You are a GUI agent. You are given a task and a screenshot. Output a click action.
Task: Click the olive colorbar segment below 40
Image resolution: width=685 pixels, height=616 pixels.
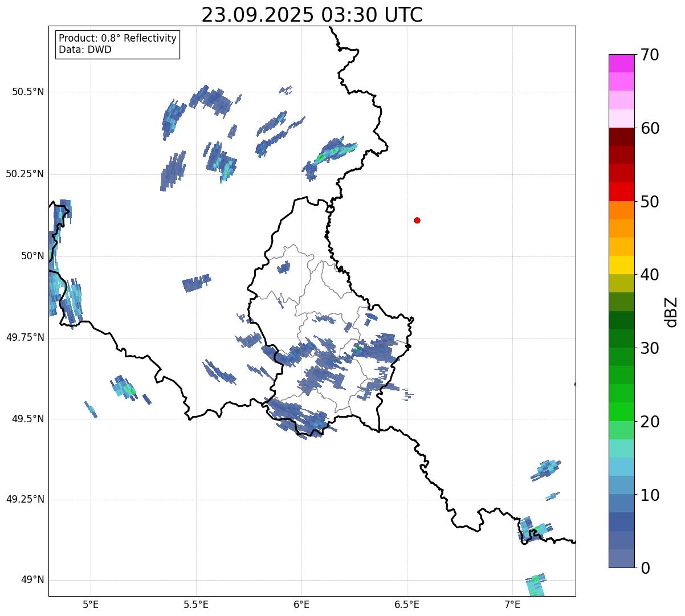621,283
